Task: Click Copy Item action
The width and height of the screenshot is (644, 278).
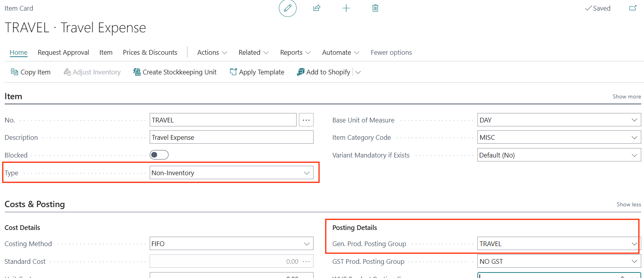Action: (31, 72)
